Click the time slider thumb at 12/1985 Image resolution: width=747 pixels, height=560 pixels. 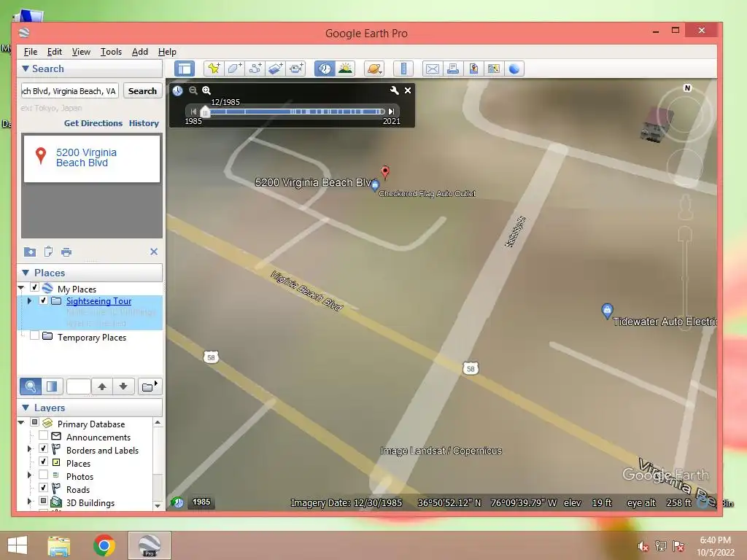(x=205, y=112)
